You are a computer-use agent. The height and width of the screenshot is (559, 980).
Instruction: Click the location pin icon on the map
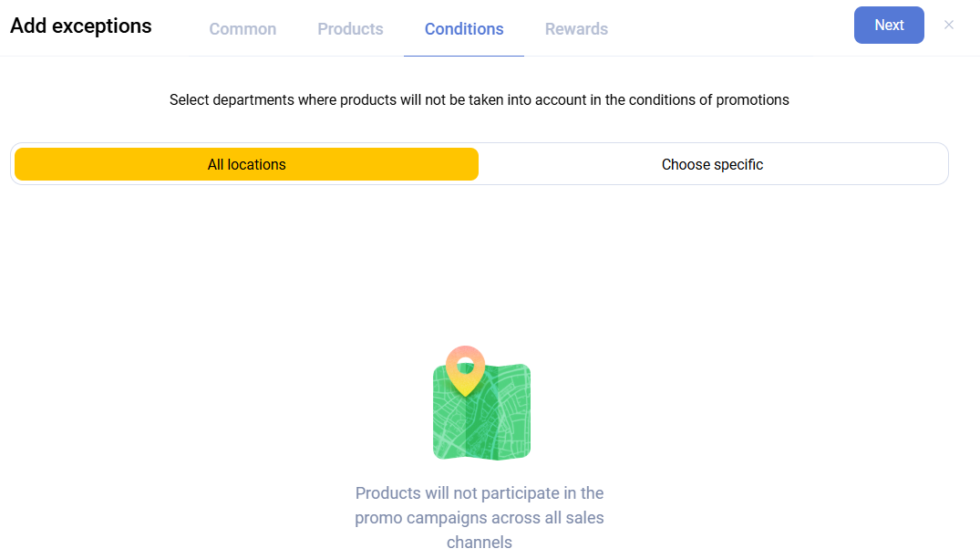(465, 369)
